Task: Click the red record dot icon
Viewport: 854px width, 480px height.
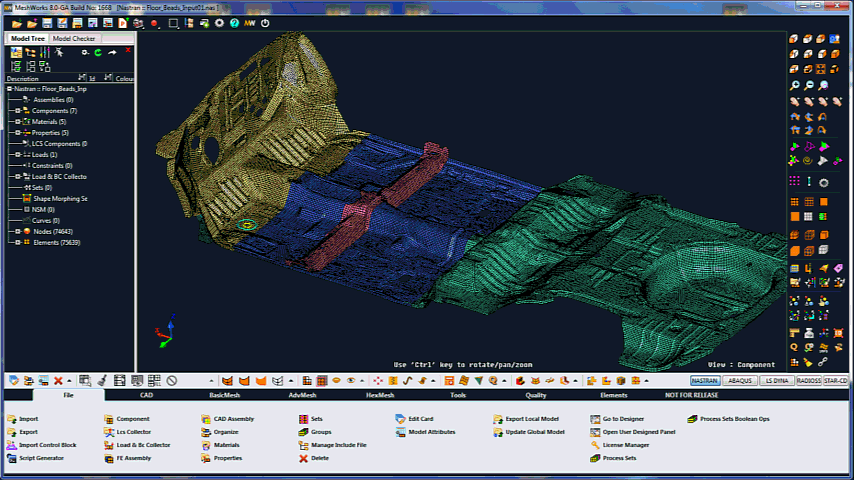Action: [x=154, y=22]
